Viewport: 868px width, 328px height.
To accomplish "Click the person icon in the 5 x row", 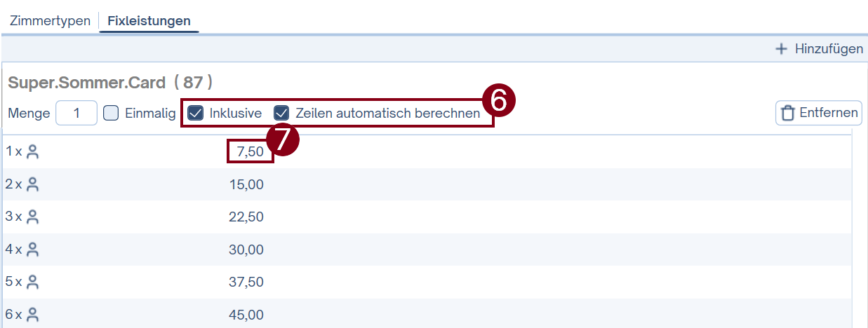I will [x=32, y=282].
